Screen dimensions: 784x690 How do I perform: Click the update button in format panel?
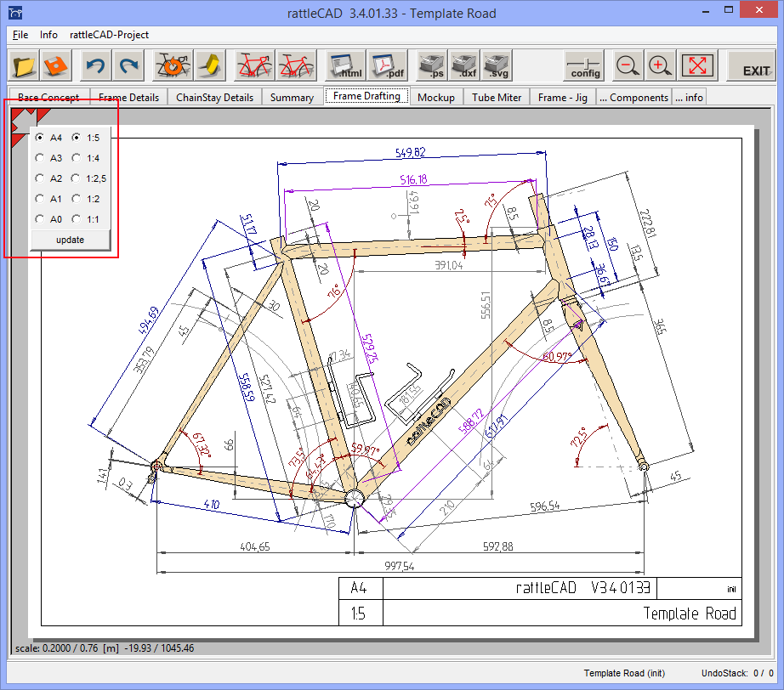pos(71,240)
